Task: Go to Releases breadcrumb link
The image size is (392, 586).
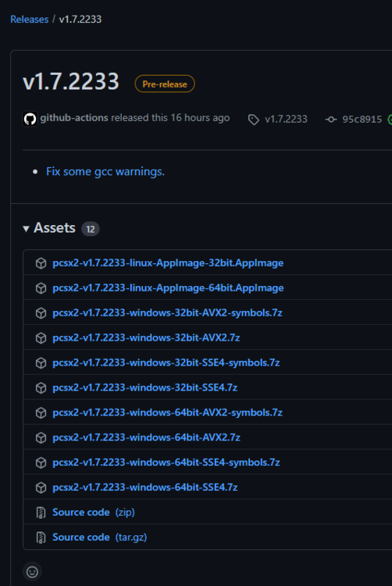Action: [x=30, y=20]
